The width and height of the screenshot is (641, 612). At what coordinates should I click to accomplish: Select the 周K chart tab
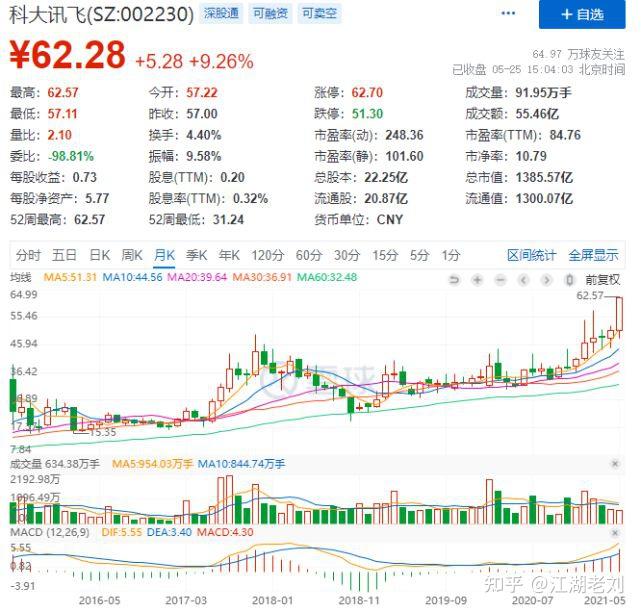(x=132, y=256)
